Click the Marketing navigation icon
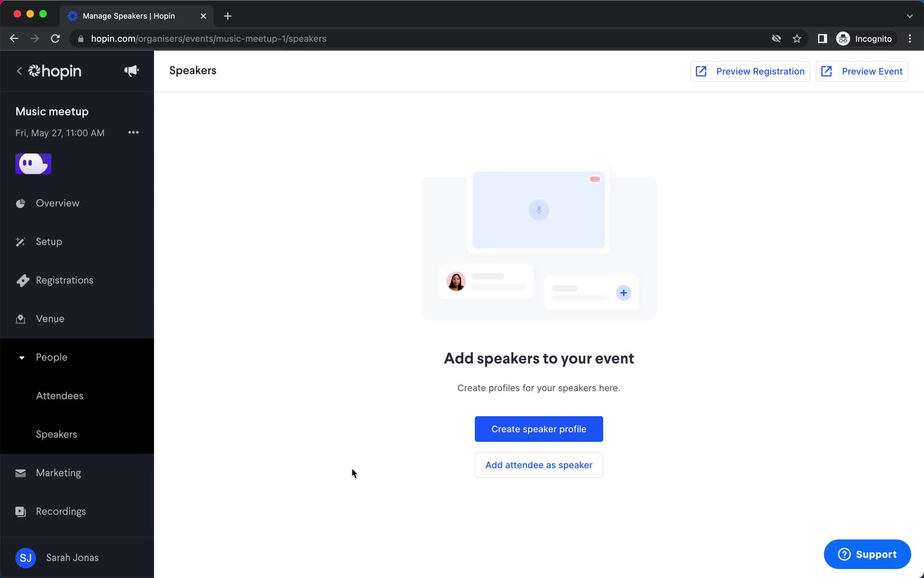 [21, 473]
